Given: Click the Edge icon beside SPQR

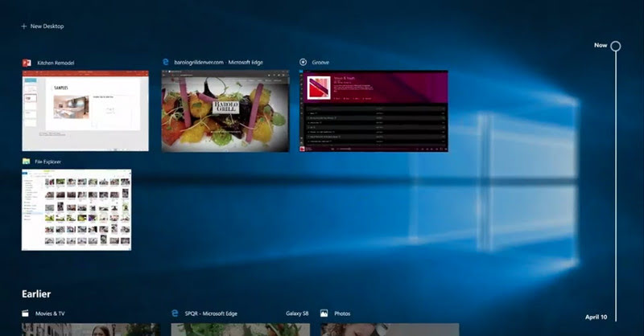Looking at the screenshot, I should point(175,313).
